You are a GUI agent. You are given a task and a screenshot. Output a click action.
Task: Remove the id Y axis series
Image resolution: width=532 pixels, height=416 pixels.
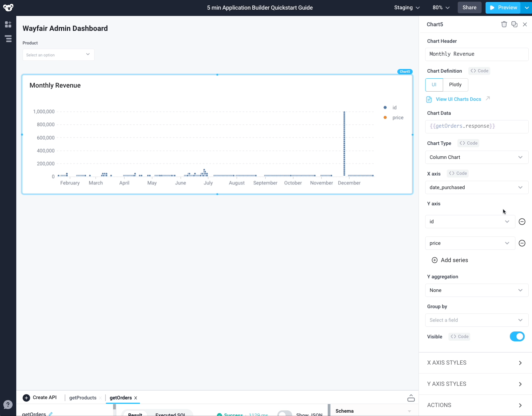point(522,222)
